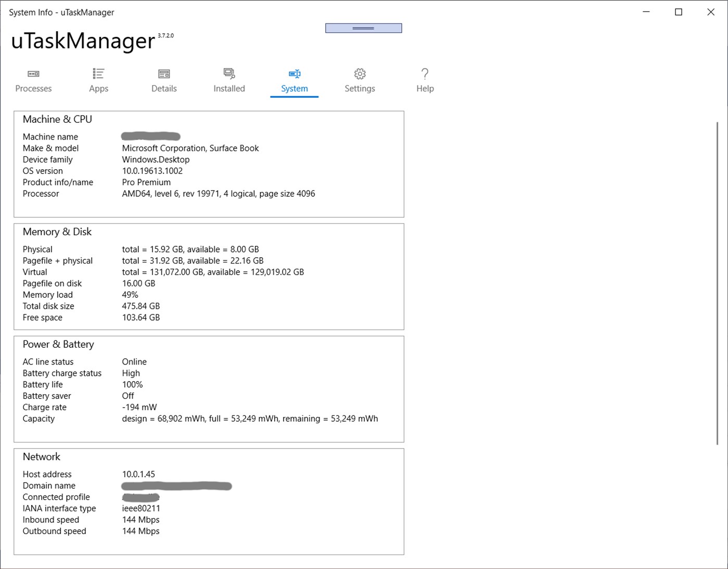Click the Machine & CPU section header
The width and height of the screenshot is (728, 569).
[x=57, y=119]
